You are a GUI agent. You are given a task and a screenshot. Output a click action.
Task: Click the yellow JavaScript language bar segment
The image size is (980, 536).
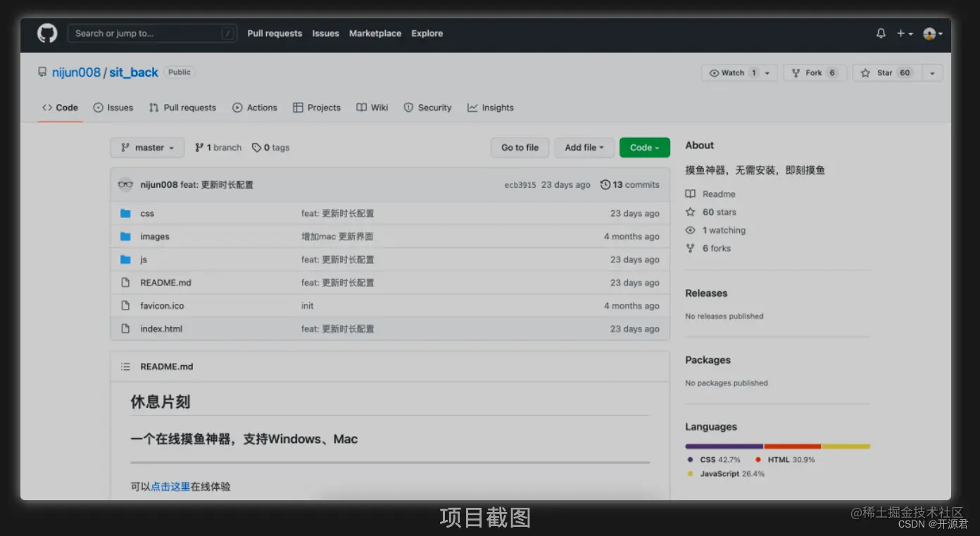pyautogui.click(x=846, y=446)
